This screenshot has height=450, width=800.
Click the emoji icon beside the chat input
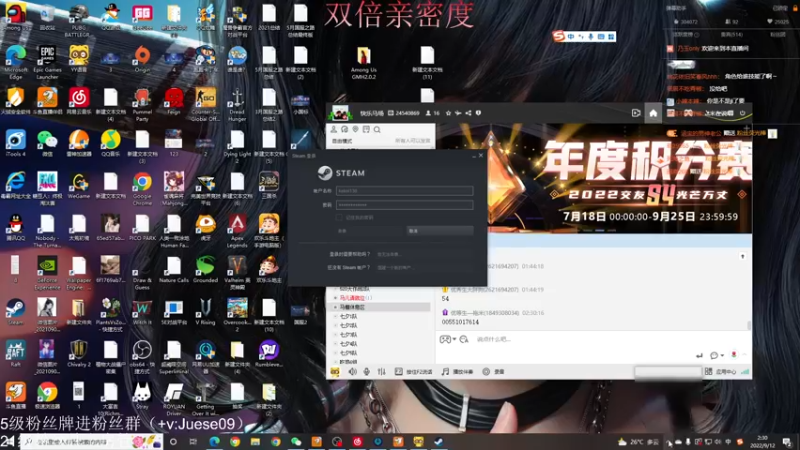pyautogui.click(x=464, y=339)
